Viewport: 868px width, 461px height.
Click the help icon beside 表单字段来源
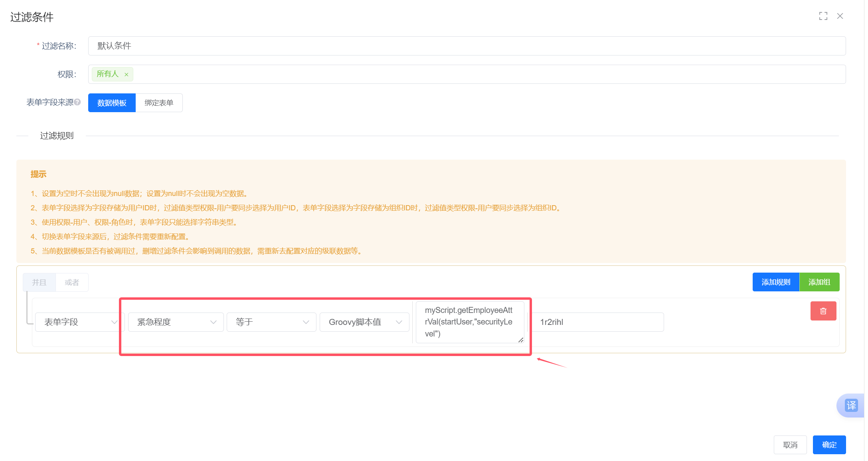pyautogui.click(x=77, y=102)
